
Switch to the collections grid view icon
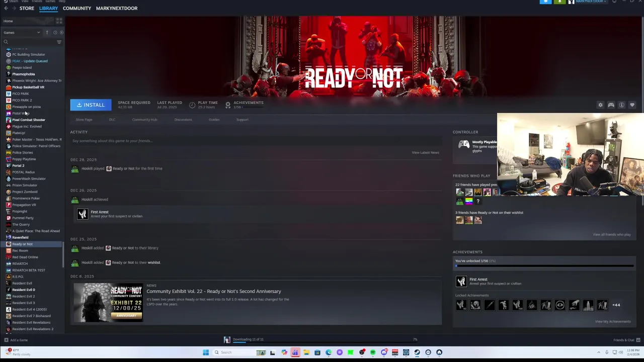[59, 21]
